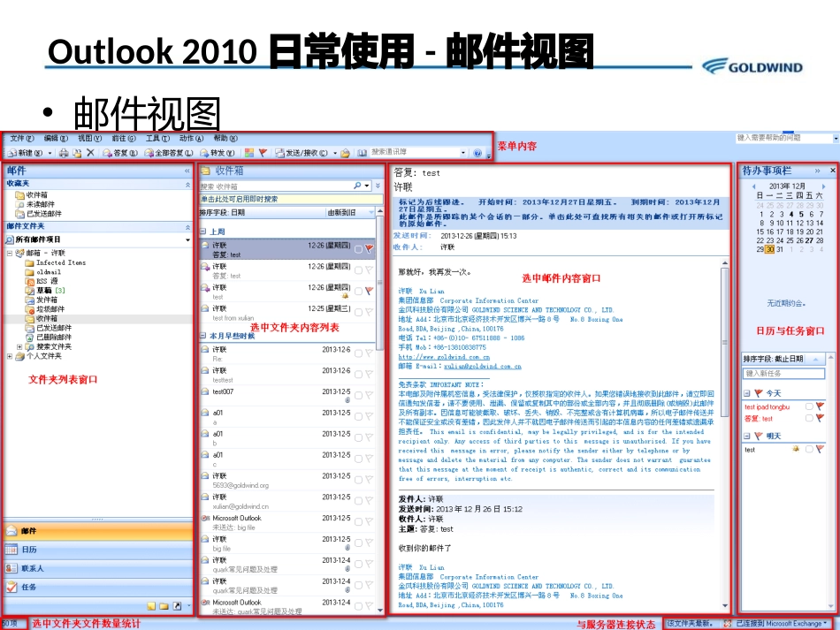Select the oldmail folder
This screenshot has height=630, width=840.
42,272
